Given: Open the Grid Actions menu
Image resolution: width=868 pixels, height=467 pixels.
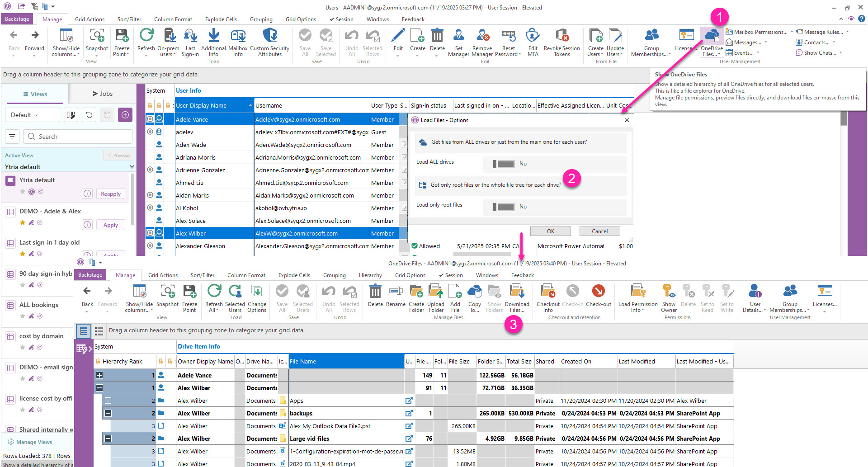Looking at the screenshot, I should coord(90,19).
